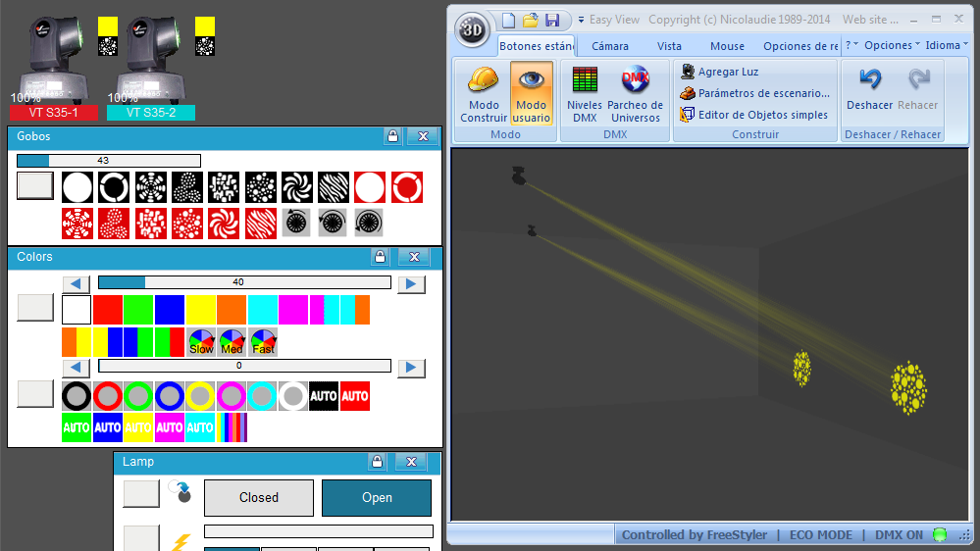Click right arrow of color slider 40
980x551 pixels.
point(411,283)
